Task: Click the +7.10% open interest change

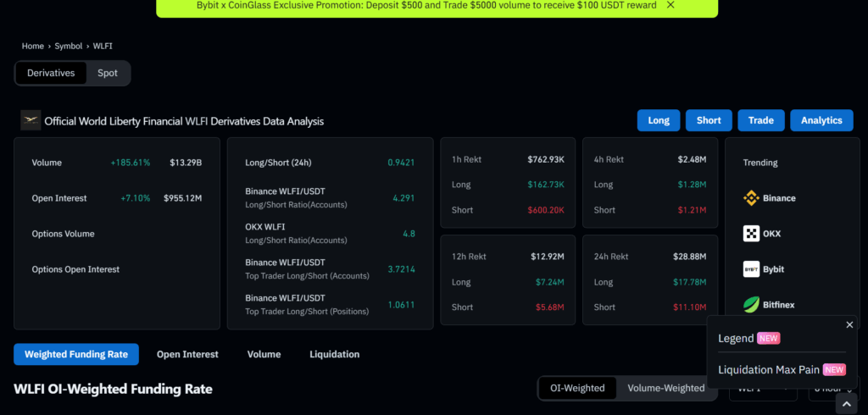Action: (x=135, y=198)
